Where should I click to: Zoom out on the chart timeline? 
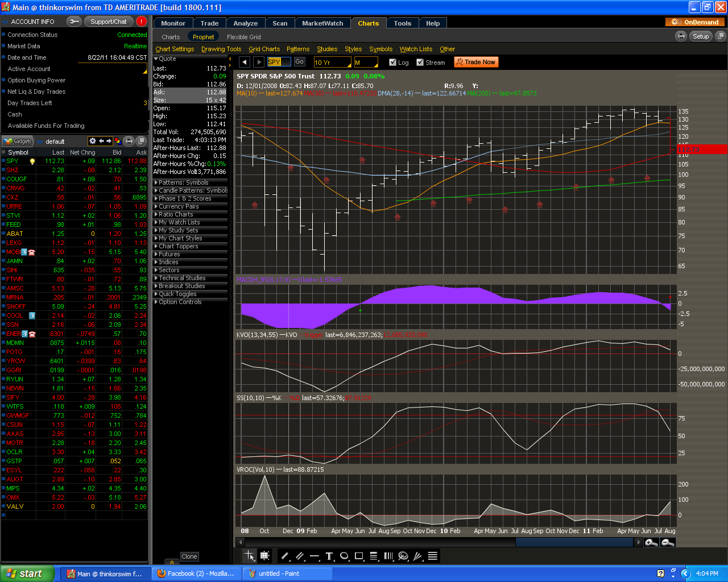[668, 542]
